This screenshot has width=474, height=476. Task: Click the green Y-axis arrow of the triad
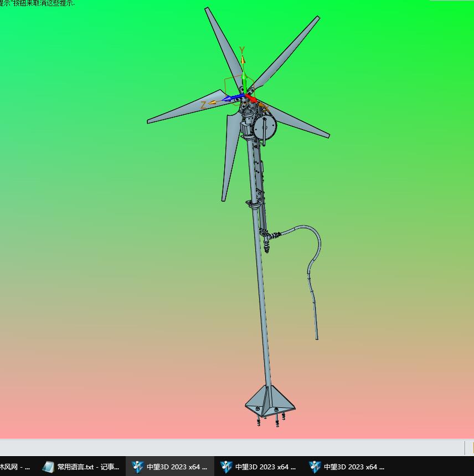point(244,82)
